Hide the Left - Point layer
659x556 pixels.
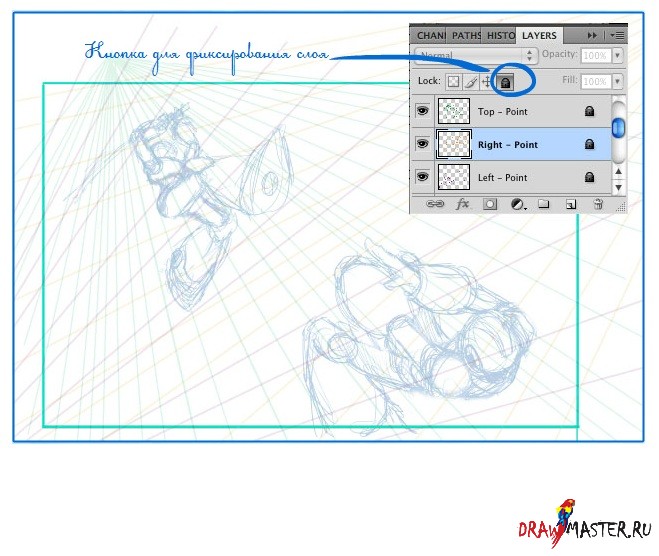pos(422,176)
